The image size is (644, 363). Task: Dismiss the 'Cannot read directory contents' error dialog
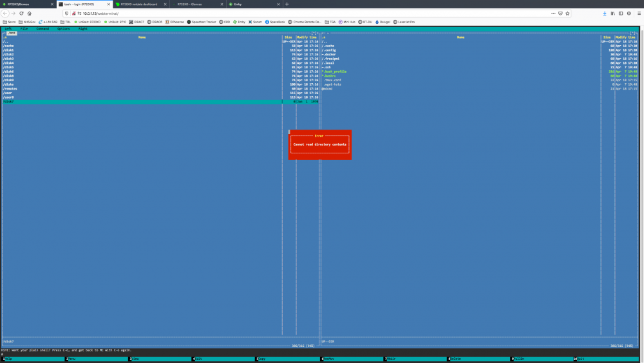(319, 144)
